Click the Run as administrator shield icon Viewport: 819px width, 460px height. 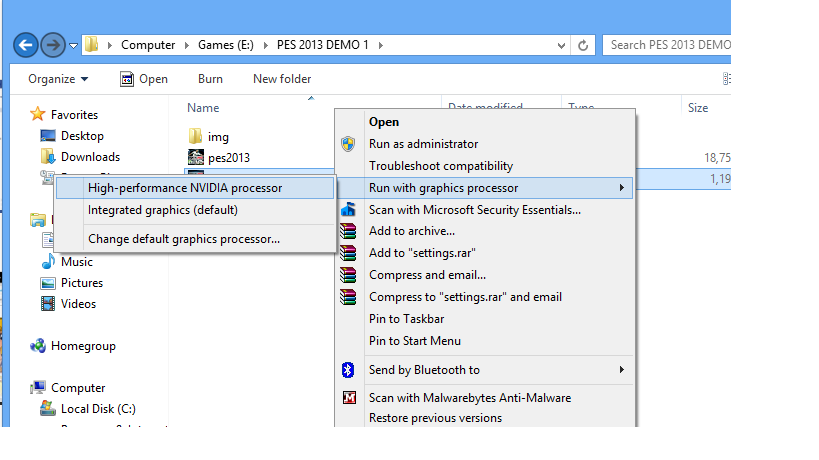[348, 144]
